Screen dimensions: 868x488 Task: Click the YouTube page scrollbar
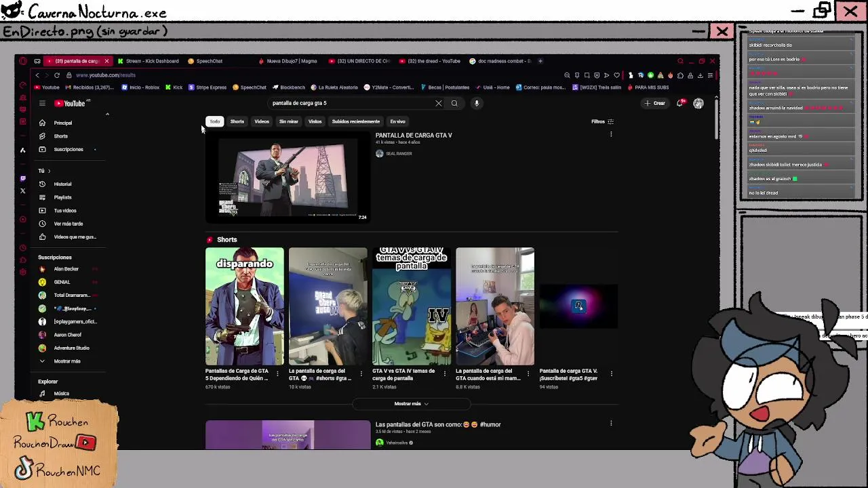pyautogui.click(x=716, y=119)
